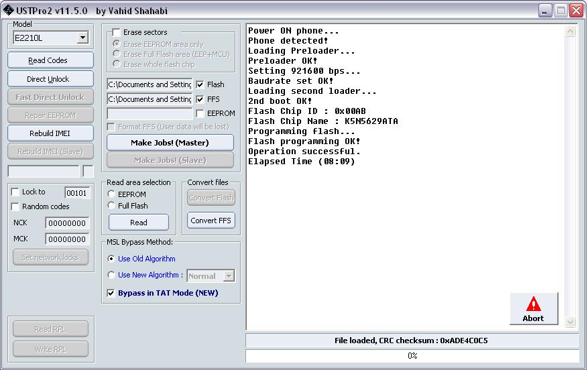588x370 pixels.
Task: Click log line 'Operation successful.'
Action: pos(304,151)
